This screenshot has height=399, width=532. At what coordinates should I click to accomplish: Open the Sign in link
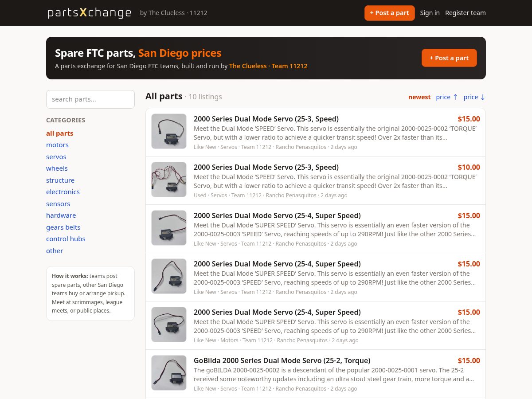pos(430,13)
